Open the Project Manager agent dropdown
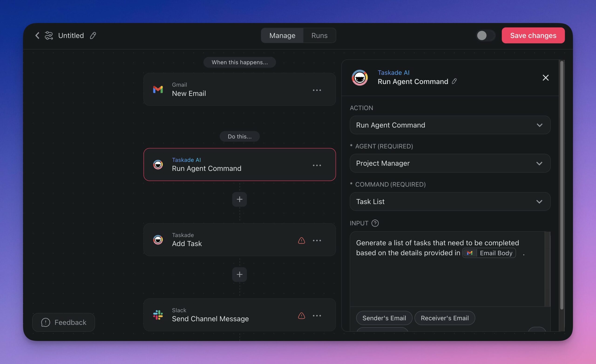Screen dimensions: 596x364 tap(450, 163)
